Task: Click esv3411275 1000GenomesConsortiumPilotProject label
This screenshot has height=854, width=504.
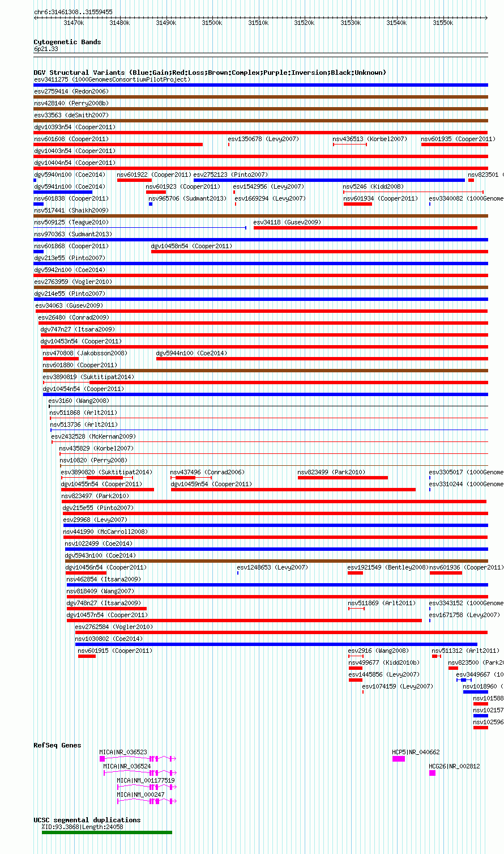Action: [x=112, y=79]
